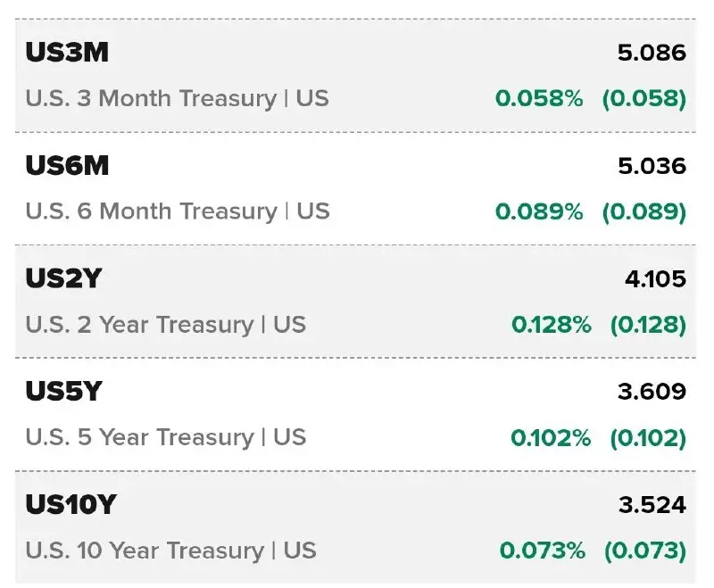Click the 0.089% percent change
The image size is (714, 588).
(539, 211)
